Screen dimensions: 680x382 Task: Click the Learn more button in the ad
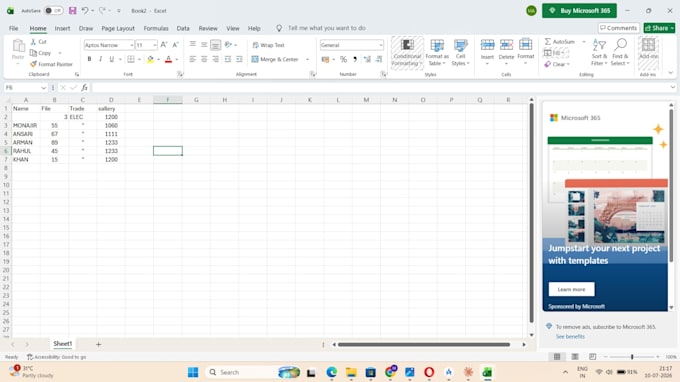(x=571, y=289)
